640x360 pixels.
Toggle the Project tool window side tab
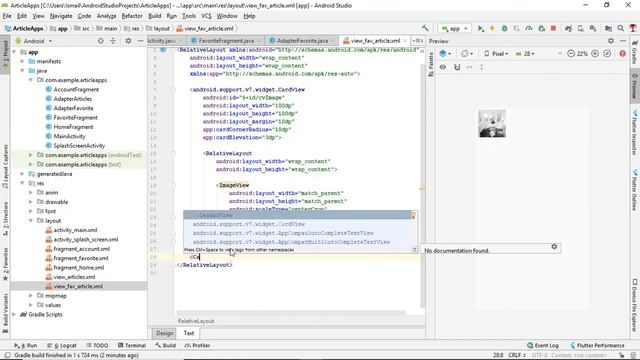[5, 54]
